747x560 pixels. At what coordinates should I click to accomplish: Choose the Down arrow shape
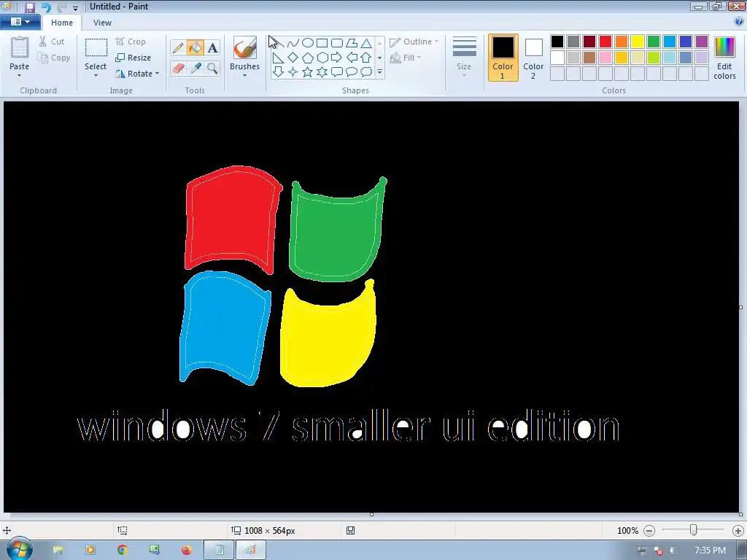click(x=278, y=72)
